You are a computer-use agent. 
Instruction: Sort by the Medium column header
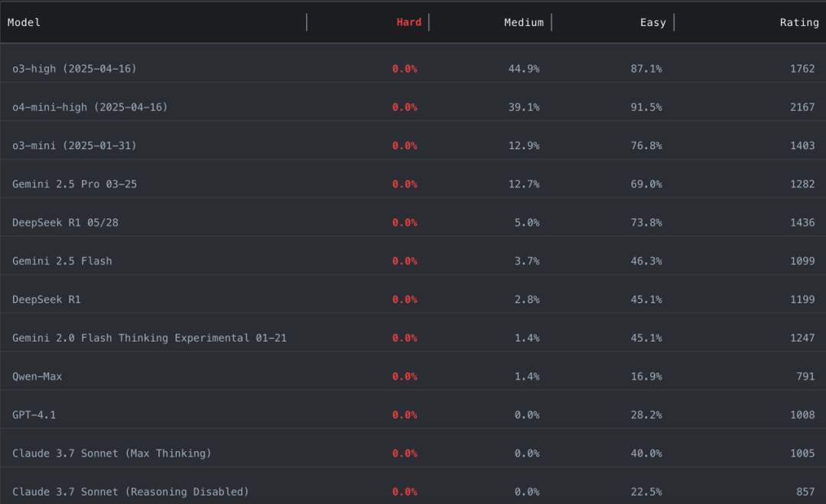523,22
